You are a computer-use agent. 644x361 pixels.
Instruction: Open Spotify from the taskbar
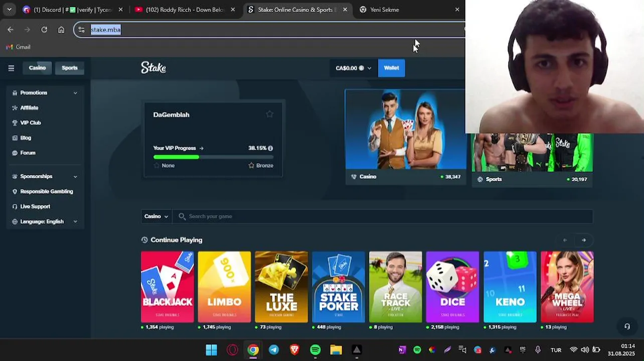[x=315, y=350]
